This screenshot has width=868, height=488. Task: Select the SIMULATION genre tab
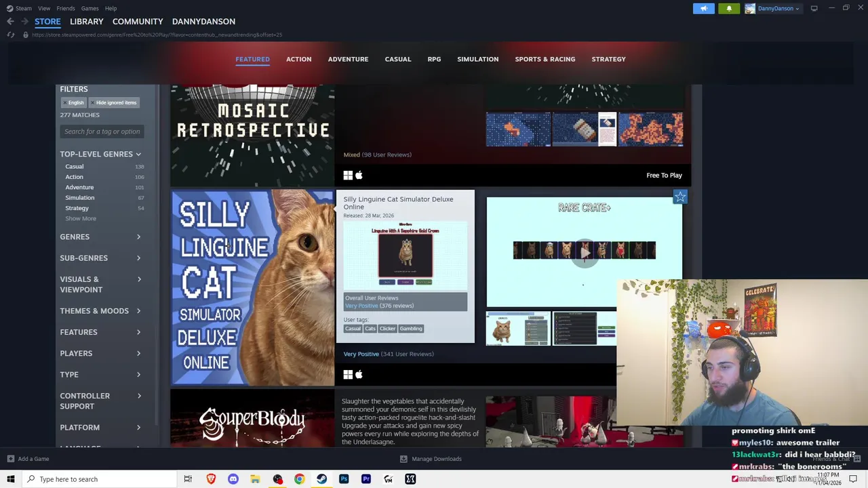coord(477,59)
